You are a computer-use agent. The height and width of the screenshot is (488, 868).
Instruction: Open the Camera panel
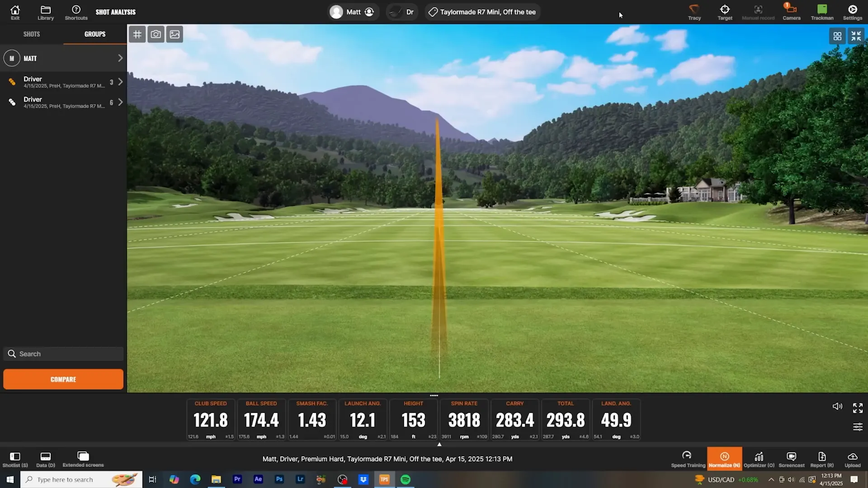point(791,12)
